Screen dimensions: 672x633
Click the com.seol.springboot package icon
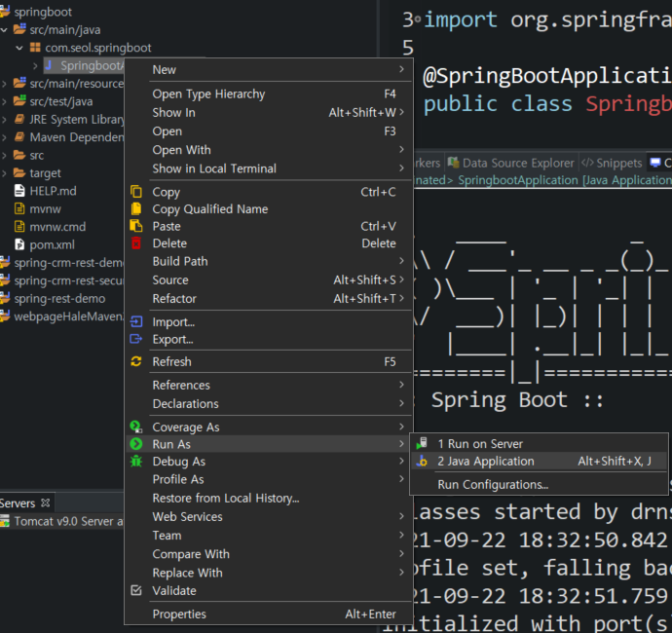35,47
